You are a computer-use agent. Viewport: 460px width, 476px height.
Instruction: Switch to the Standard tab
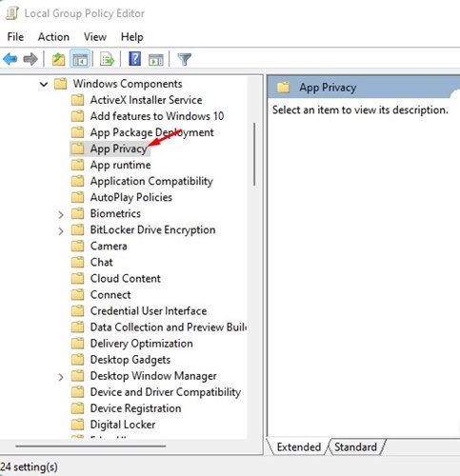(355, 447)
